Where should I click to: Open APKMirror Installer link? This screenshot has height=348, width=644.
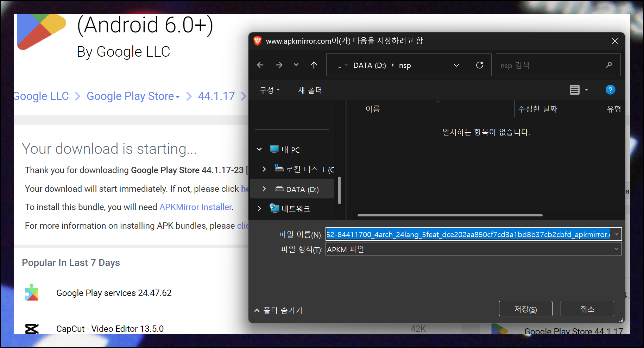pos(196,207)
